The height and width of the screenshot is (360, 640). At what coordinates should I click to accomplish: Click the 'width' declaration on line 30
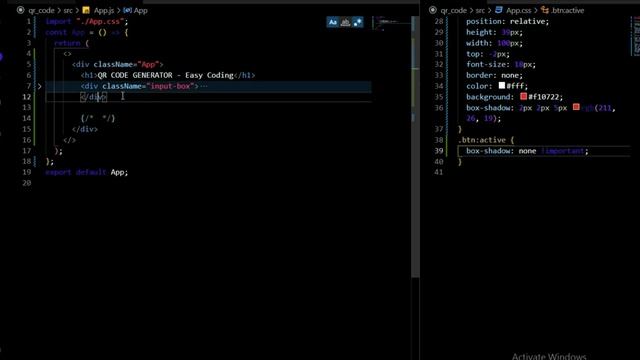tap(494, 43)
